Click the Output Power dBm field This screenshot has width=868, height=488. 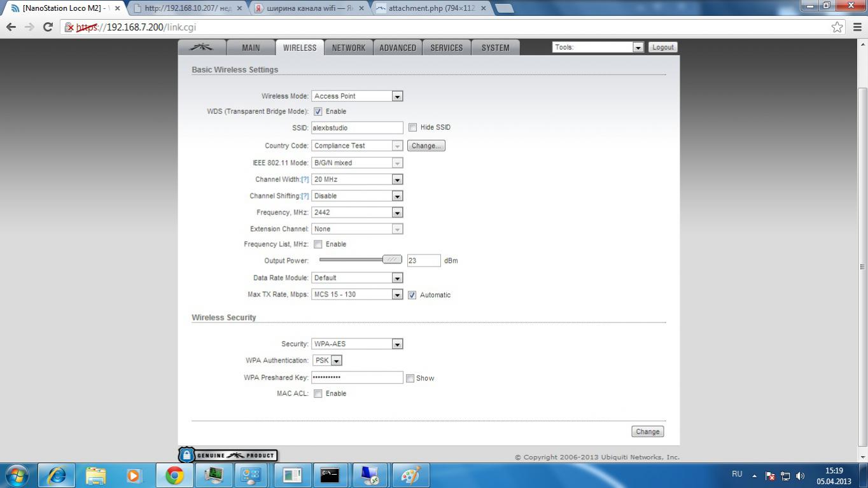424,260
